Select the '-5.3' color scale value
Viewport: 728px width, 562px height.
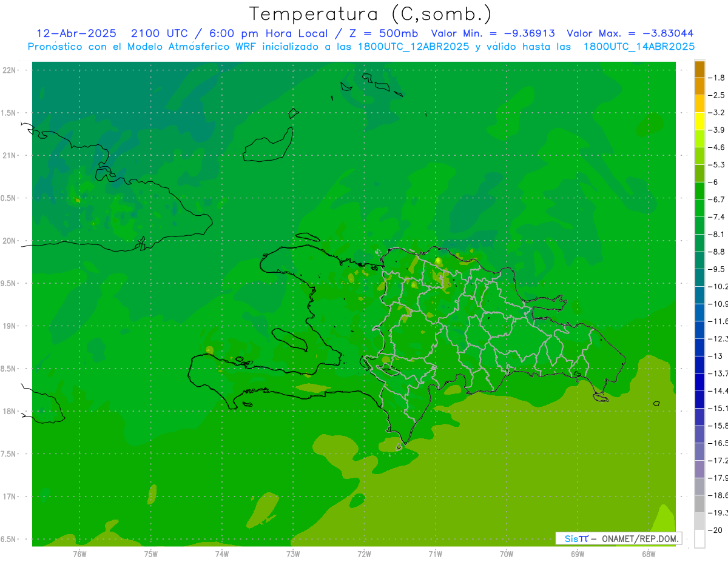[716, 164]
